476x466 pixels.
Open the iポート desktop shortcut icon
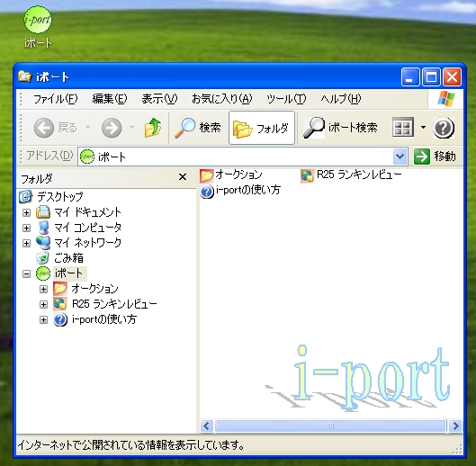coord(38,27)
